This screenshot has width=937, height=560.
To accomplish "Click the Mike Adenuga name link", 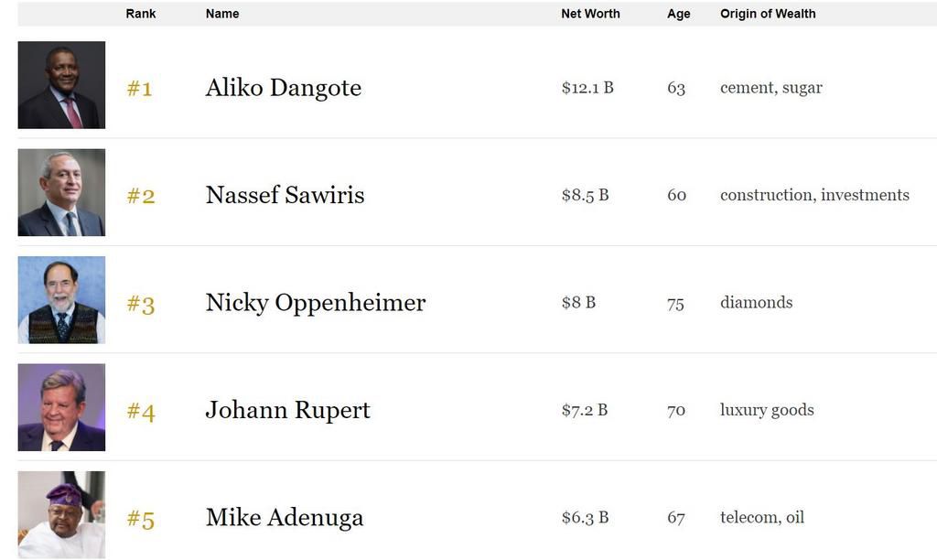I will (285, 518).
